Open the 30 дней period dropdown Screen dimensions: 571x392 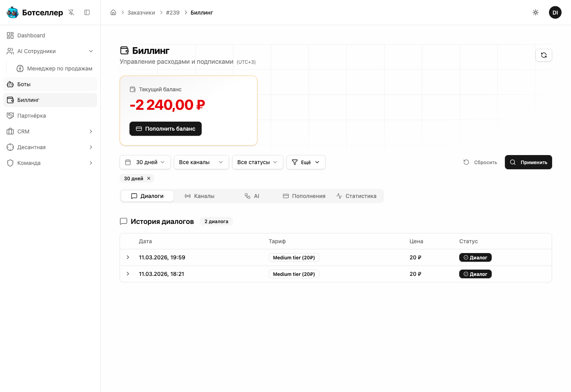pos(145,162)
